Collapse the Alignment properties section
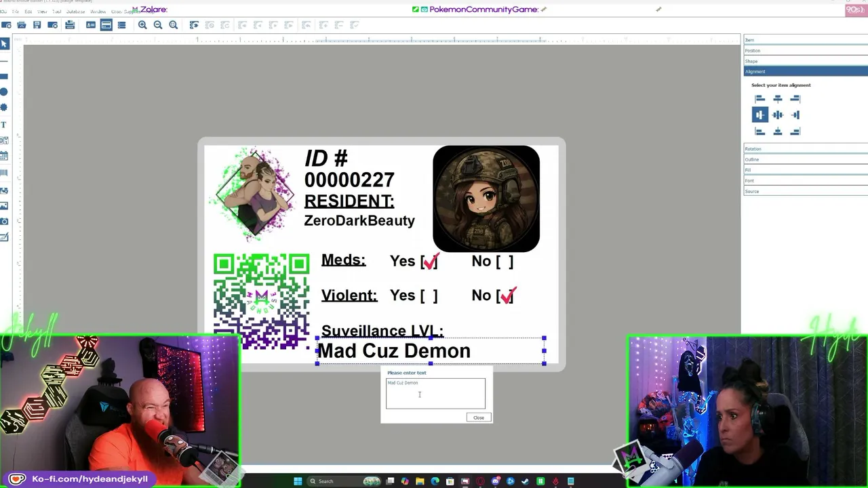Viewport: 868px width, 488px height. [806, 71]
